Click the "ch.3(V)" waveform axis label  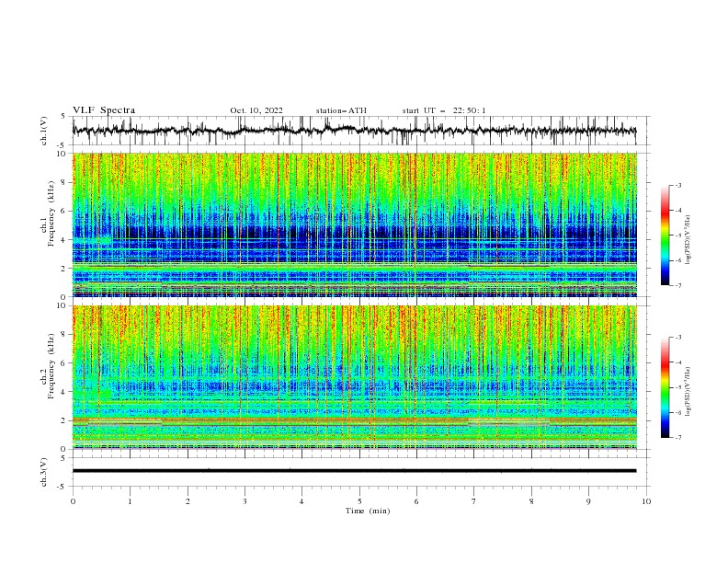(x=44, y=472)
